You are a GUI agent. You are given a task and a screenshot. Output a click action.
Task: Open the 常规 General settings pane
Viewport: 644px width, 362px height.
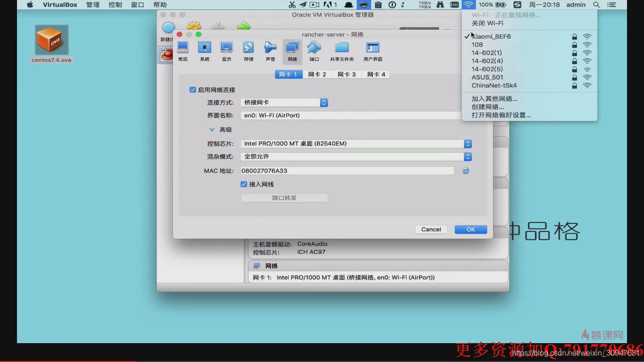click(182, 51)
